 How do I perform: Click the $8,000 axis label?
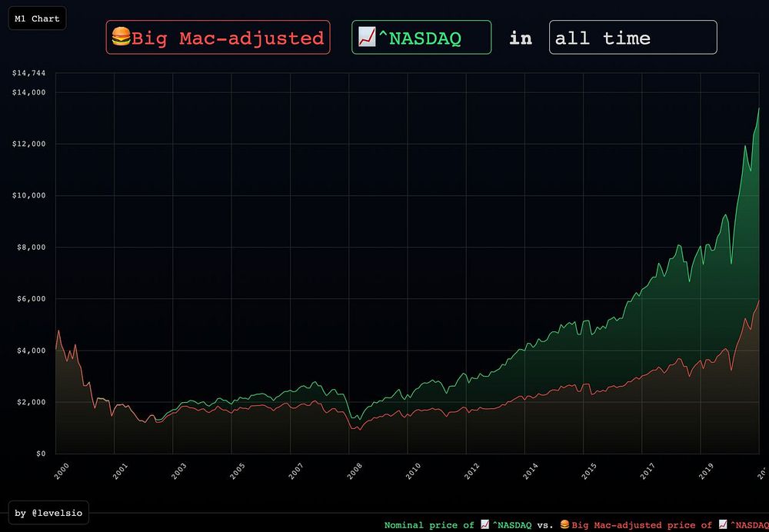coord(31,247)
